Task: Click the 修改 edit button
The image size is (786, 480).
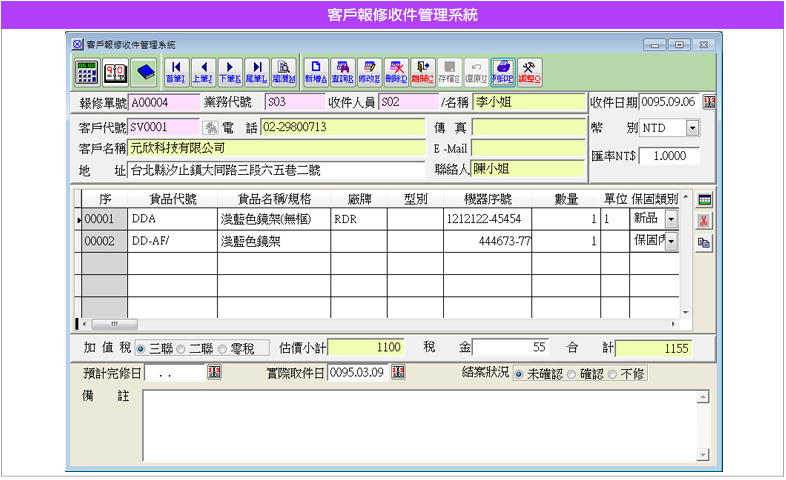Action: [x=368, y=71]
